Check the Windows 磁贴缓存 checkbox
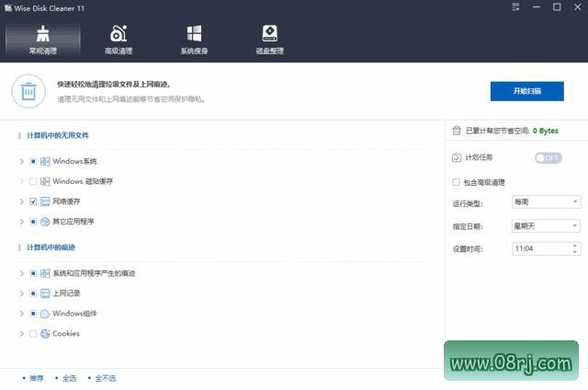The width and height of the screenshot is (588, 390). click(33, 181)
